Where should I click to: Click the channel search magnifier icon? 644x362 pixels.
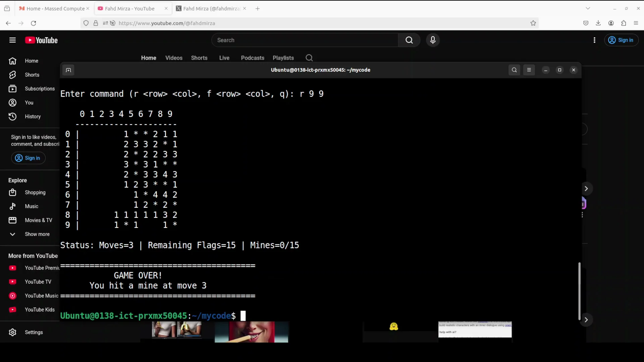[x=309, y=58]
